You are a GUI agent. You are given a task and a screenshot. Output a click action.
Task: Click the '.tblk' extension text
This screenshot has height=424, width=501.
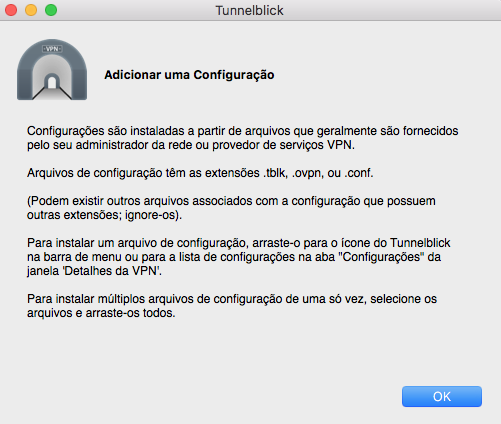pyautogui.click(x=275, y=173)
